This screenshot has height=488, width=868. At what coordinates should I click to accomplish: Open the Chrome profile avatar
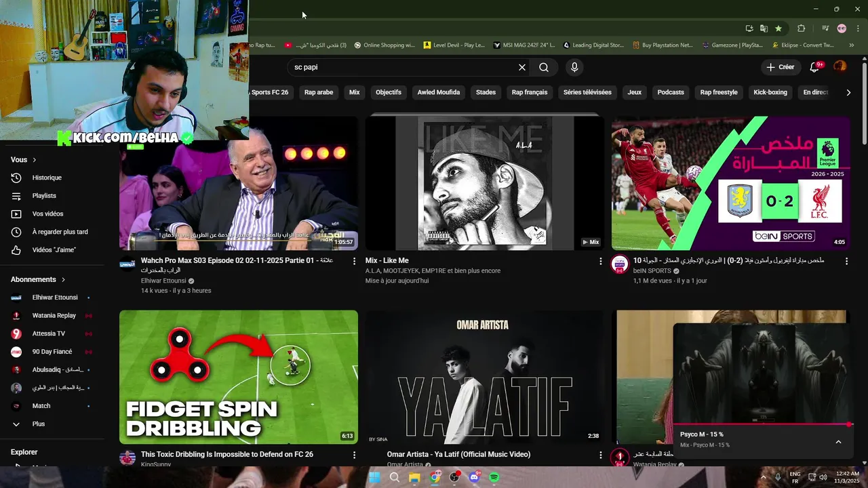click(842, 28)
